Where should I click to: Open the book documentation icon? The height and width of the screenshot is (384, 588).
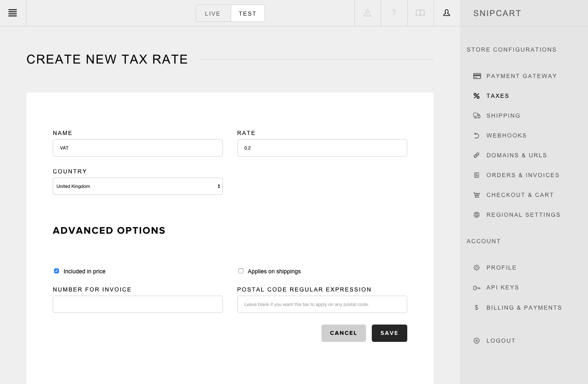point(420,13)
